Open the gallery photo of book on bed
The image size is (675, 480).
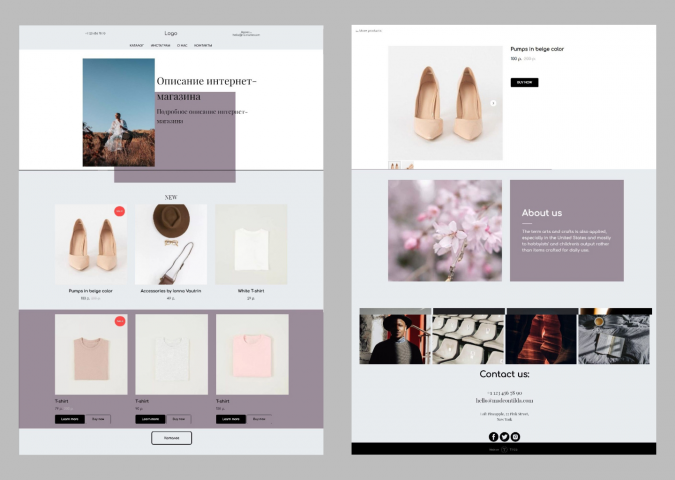(615, 336)
